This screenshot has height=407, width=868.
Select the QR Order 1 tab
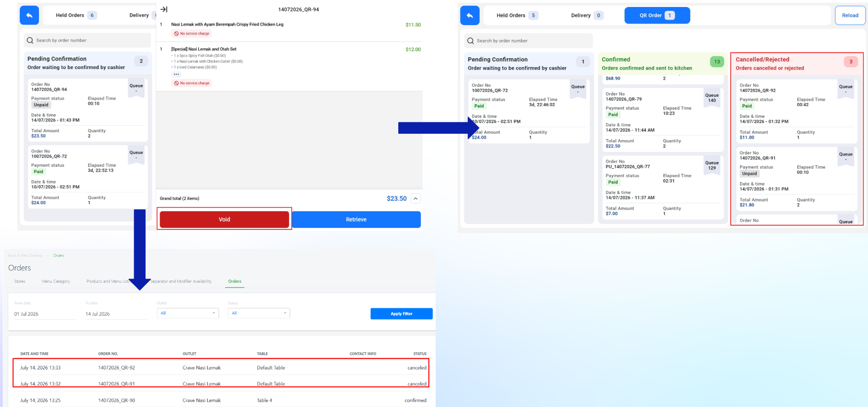657,15
